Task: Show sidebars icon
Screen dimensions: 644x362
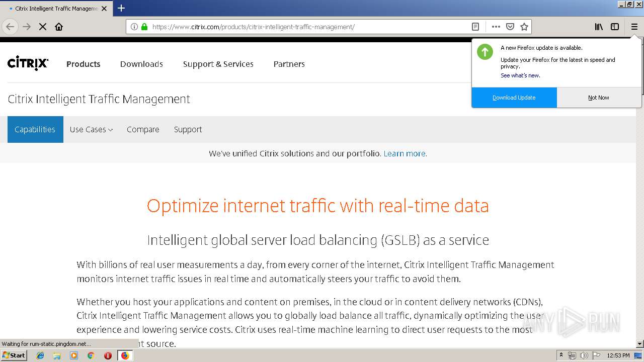Action: tap(615, 27)
